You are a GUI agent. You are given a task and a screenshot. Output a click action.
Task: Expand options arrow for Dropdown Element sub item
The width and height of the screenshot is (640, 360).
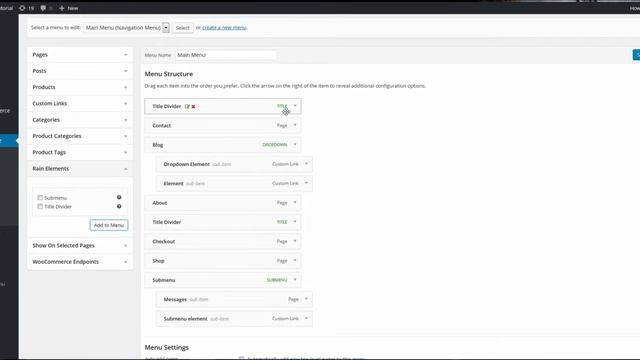(307, 164)
